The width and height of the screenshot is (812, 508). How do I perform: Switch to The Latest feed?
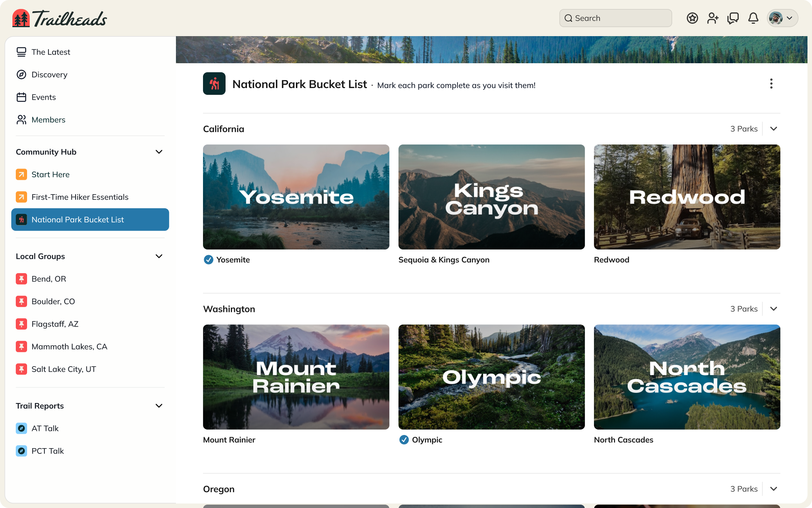(51, 52)
